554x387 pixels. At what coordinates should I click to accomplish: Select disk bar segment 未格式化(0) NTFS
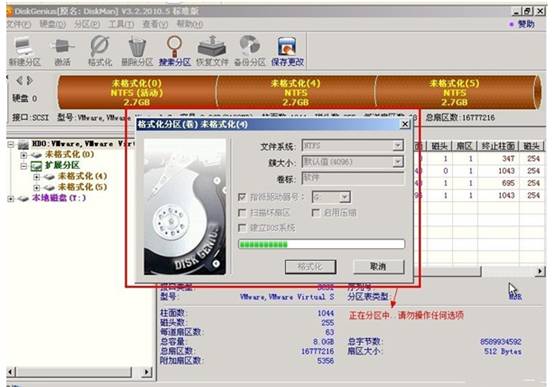(137, 92)
